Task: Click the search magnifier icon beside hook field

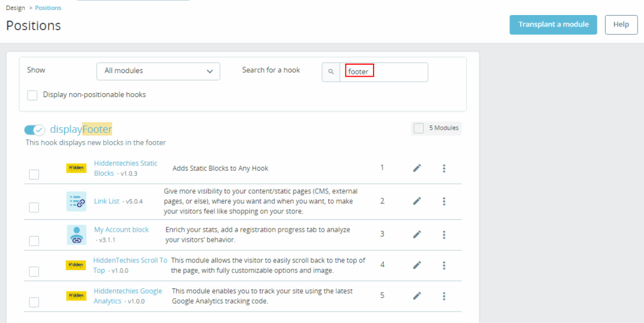Action: [331, 72]
